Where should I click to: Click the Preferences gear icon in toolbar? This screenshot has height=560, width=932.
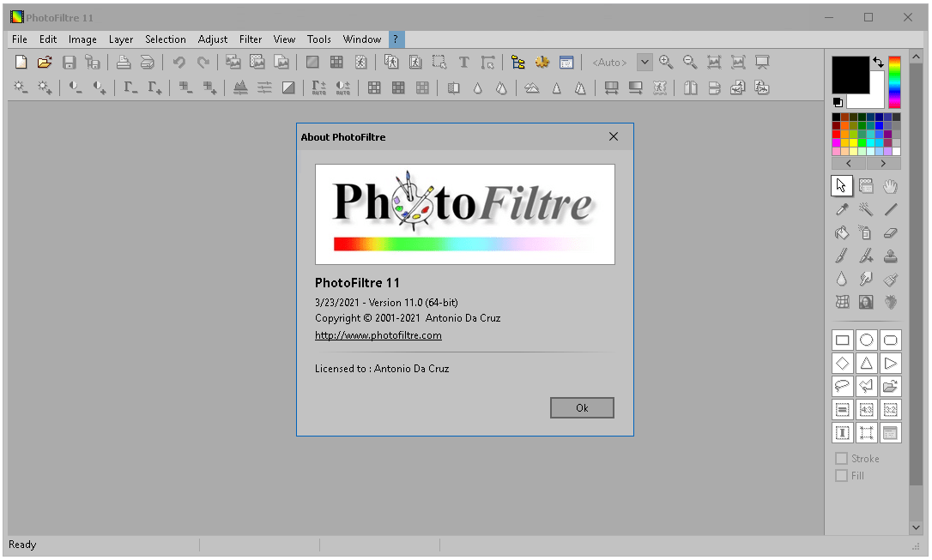click(x=542, y=63)
